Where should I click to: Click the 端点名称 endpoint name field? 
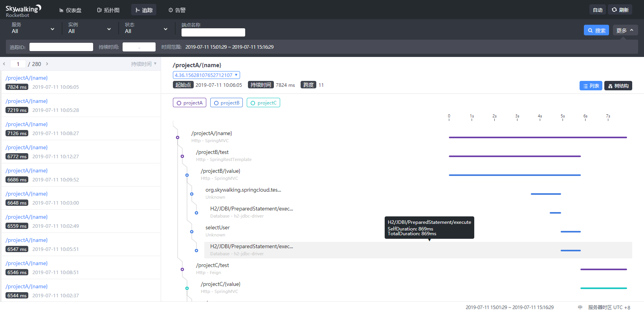pos(213,32)
